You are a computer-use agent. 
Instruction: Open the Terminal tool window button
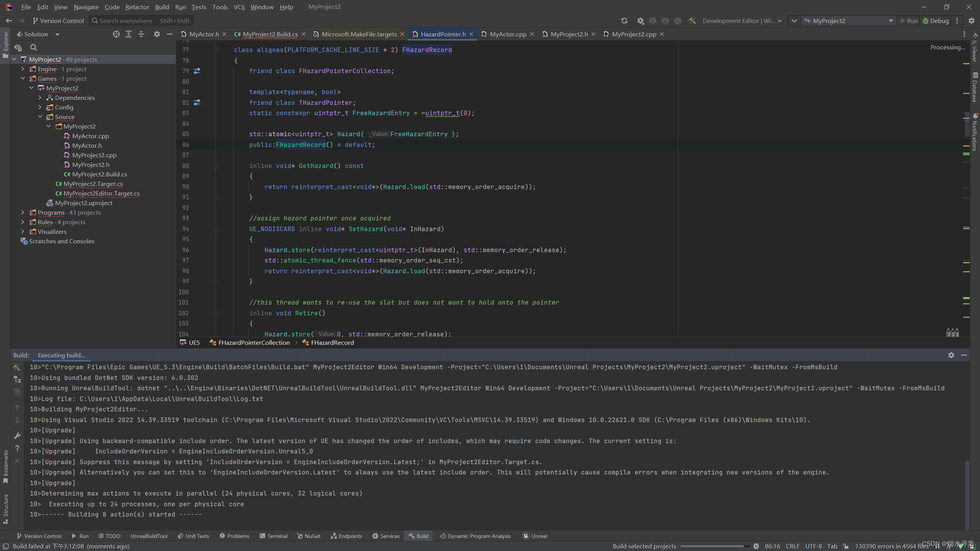tap(273, 536)
